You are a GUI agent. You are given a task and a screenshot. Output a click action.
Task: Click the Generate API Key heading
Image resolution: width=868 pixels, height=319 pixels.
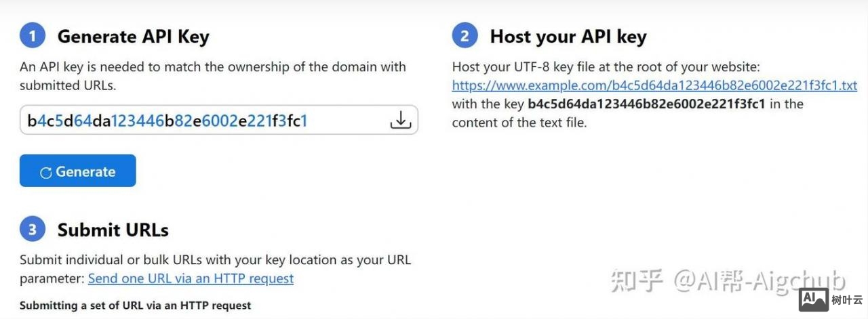(x=133, y=37)
